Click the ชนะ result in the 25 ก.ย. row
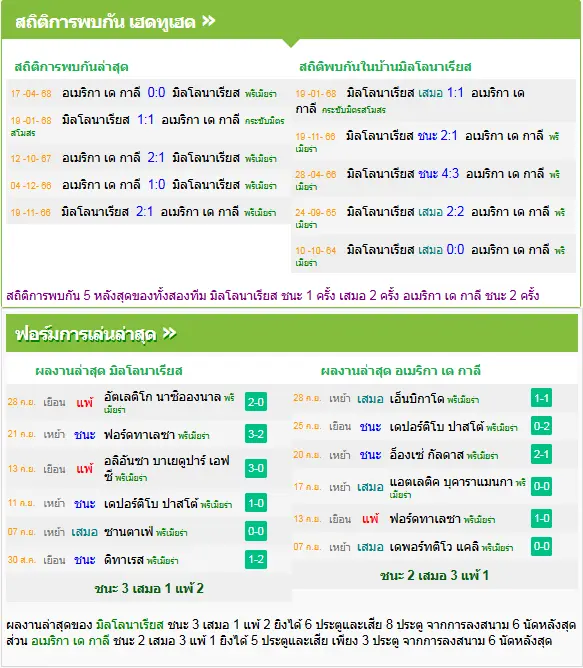Screen dimensions: 583x668 (370, 426)
